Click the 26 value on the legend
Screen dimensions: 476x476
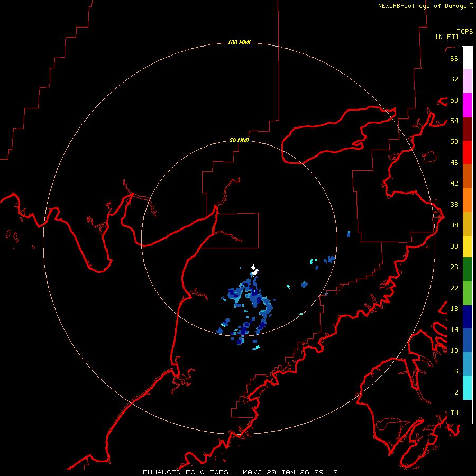pos(454,267)
